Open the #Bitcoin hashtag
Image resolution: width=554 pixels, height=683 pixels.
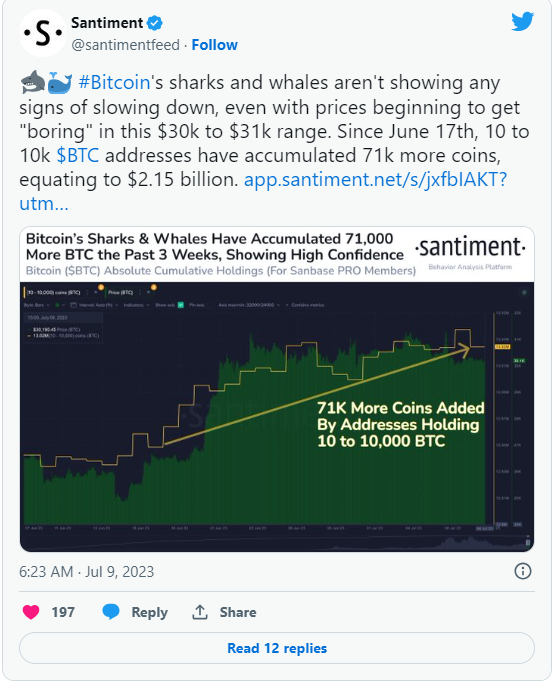click(114, 82)
